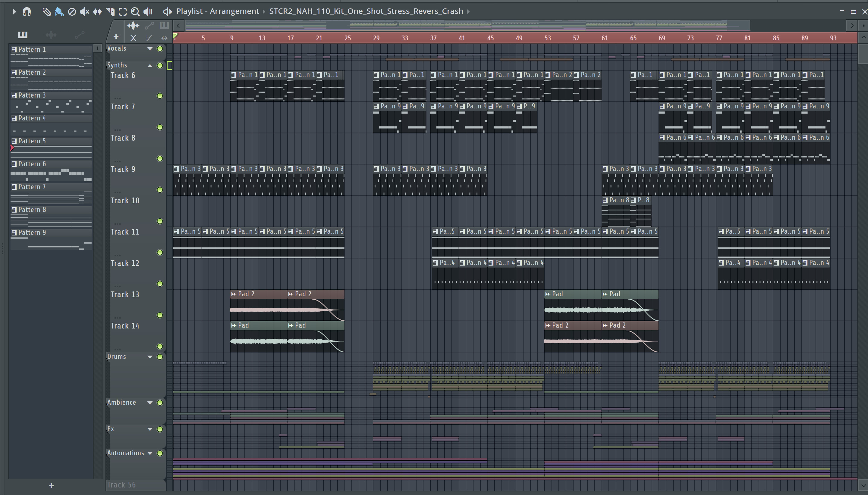Add new pattern with bottom plus

click(x=51, y=486)
